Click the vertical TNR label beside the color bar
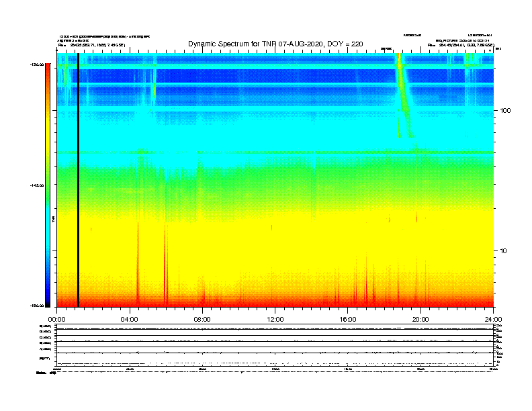 click(53, 219)
